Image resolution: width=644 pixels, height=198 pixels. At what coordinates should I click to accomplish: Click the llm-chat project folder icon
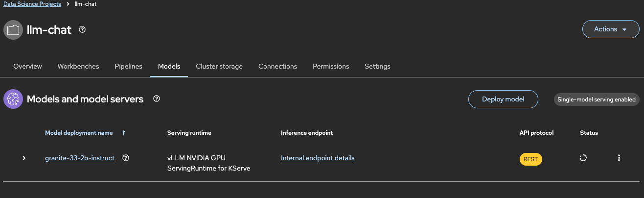(13, 30)
